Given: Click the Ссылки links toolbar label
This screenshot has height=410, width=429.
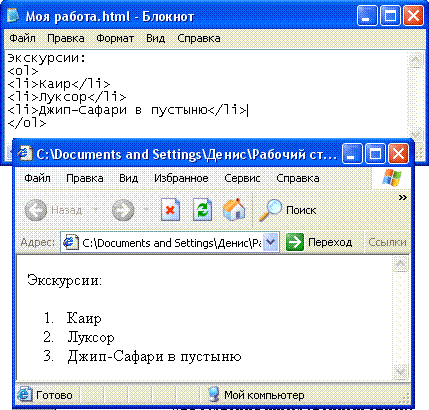Looking at the screenshot, I should [387, 242].
